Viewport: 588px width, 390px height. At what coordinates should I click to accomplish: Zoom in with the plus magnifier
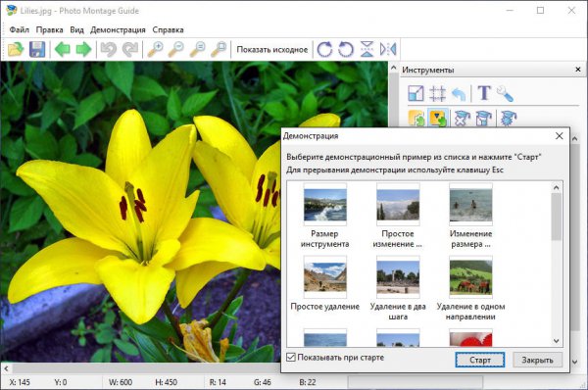[155, 50]
